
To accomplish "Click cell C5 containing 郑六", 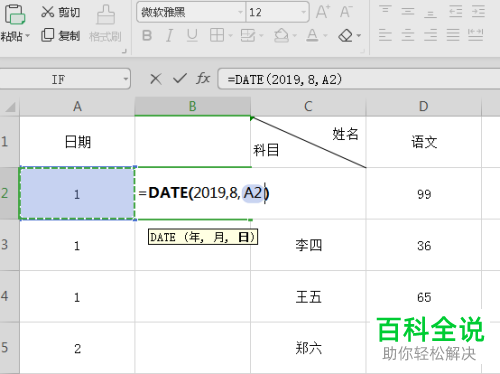I will point(308,348).
